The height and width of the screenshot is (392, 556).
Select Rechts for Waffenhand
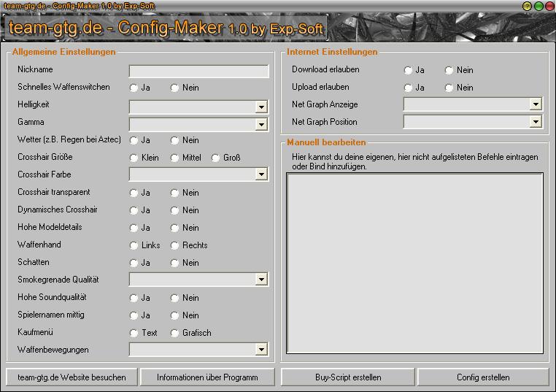[x=175, y=245]
